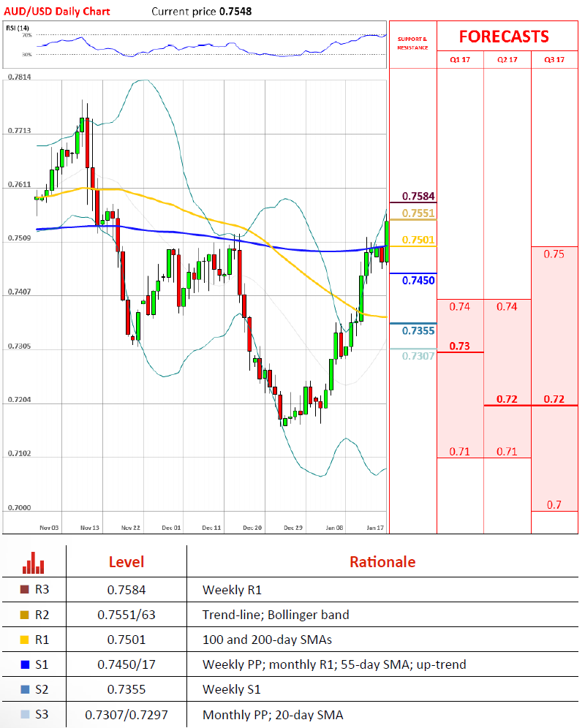Click the 0.7355 support label beside chart
The width and height of the screenshot is (585, 728).
coord(418,330)
